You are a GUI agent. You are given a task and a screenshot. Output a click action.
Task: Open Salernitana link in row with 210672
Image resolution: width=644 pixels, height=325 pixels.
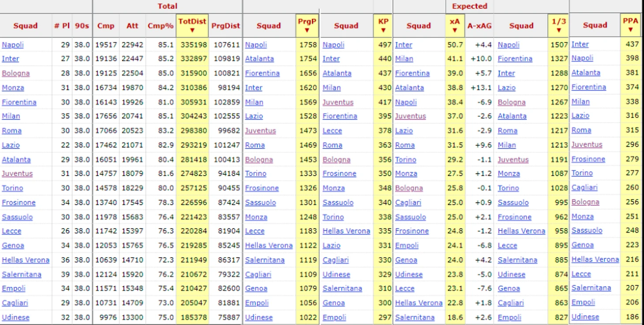pyautogui.click(x=22, y=274)
